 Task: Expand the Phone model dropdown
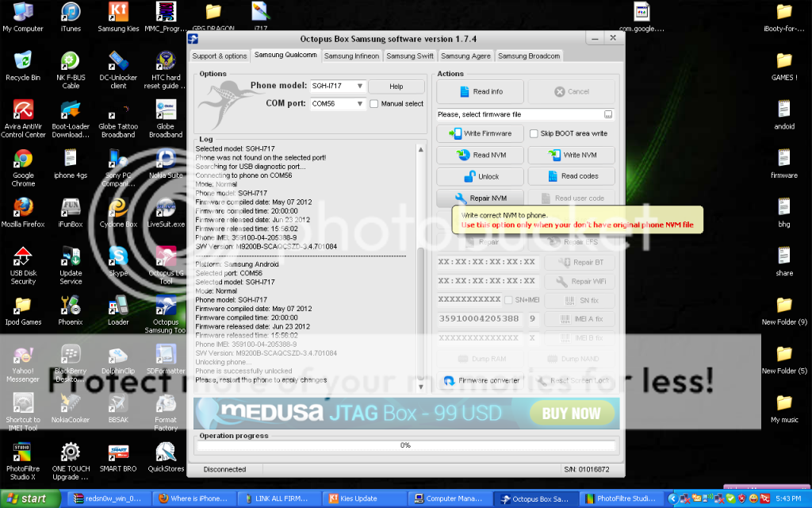point(359,86)
